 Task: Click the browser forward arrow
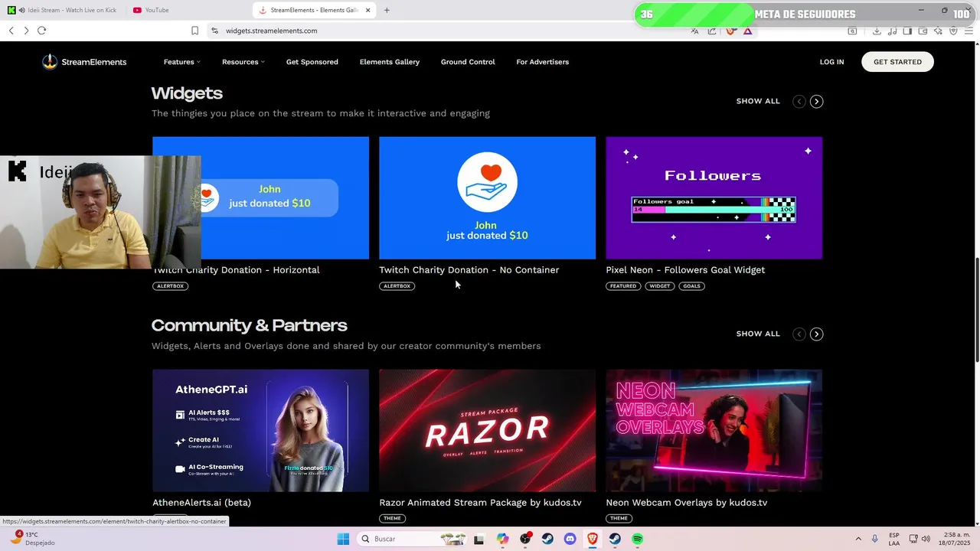[26, 31]
